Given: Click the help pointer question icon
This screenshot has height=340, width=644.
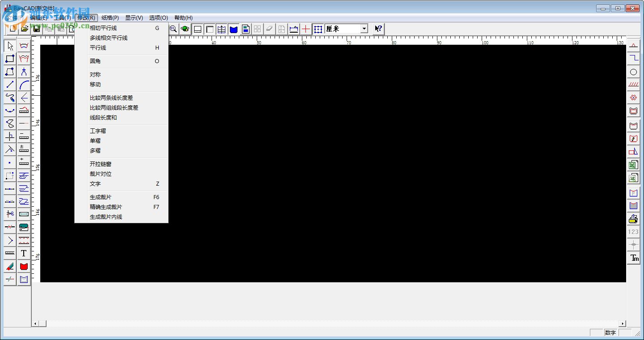Looking at the screenshot, I should [378, 29].
